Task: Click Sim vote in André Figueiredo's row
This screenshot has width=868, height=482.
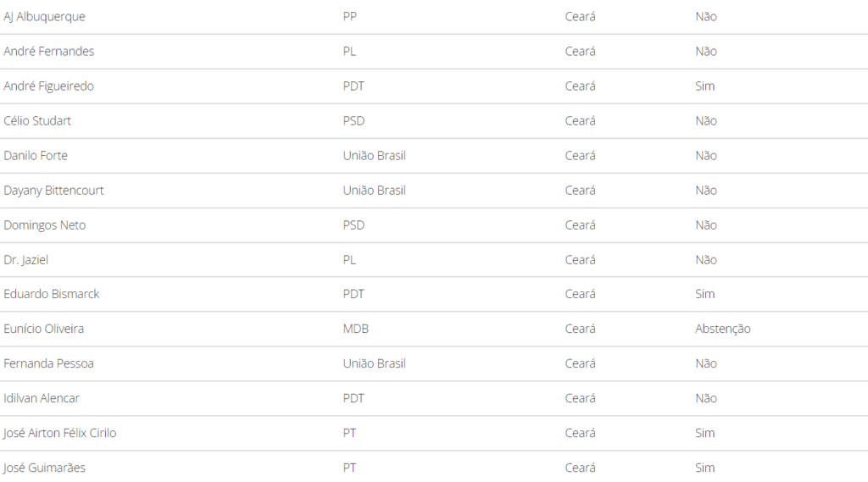Action: click(704, 86)
